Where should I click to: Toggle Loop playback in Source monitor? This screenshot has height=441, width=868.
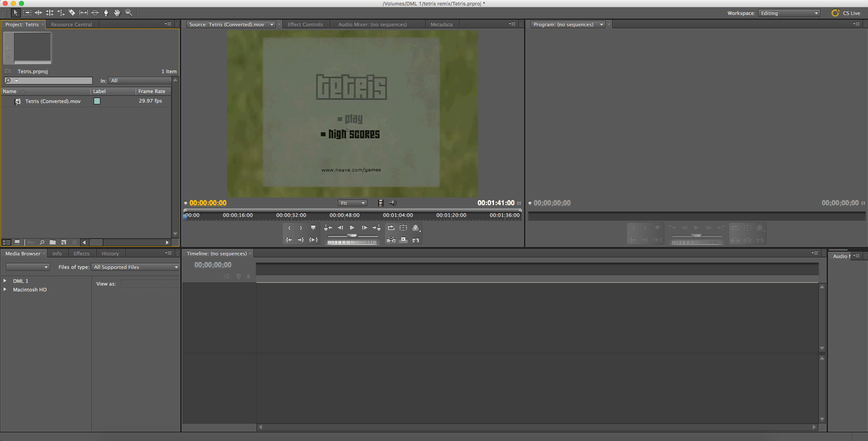point(391,228)
